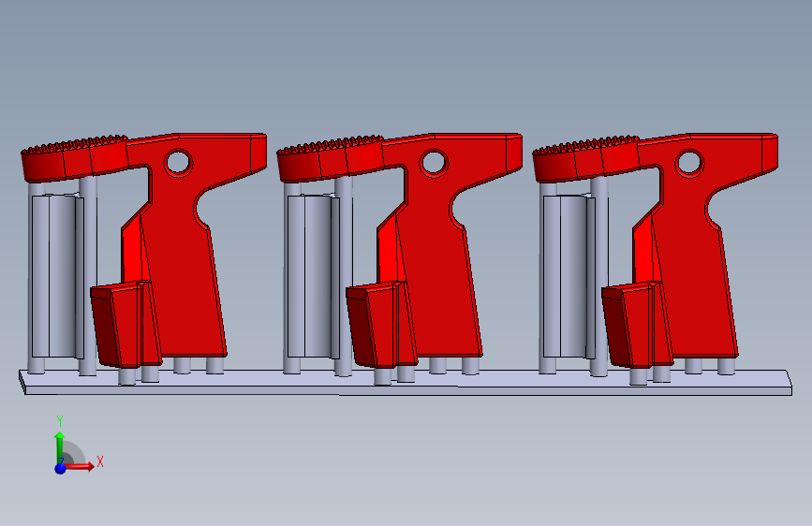This screenshot has height=526, width=812.
Task: Select the small red box on the rightmost model
Action: [x=638, y=324]
